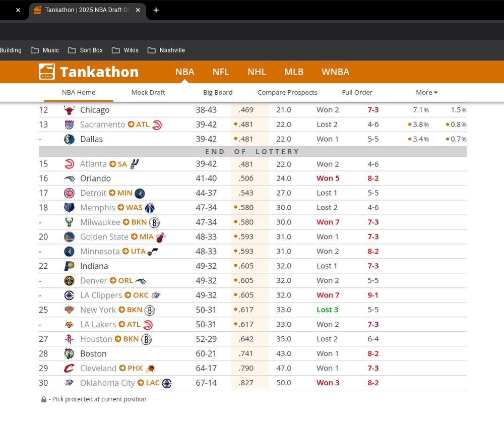Open the Big Board tab
504x422 pixels.
tap(218, 92)
